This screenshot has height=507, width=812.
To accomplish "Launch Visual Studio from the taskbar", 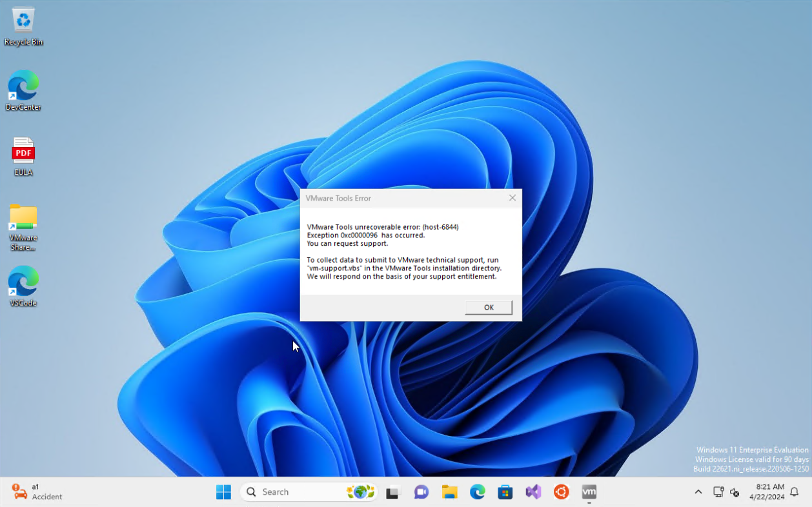I will click(533, 492).
